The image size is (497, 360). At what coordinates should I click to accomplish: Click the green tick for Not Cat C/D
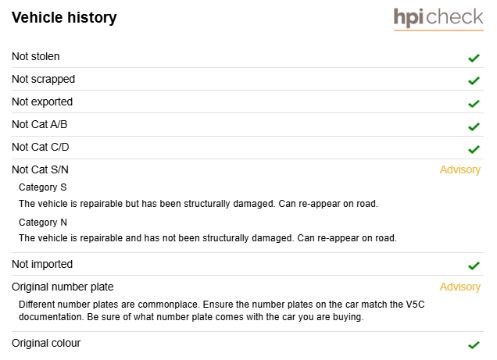click(x=474, y=149)
